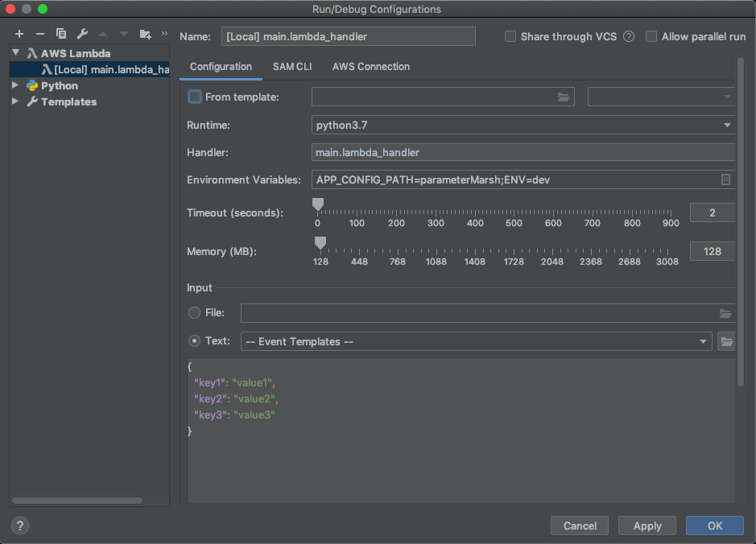The image size is (756, 544).
Task: Browse input file folder icon
Action: 725,313
